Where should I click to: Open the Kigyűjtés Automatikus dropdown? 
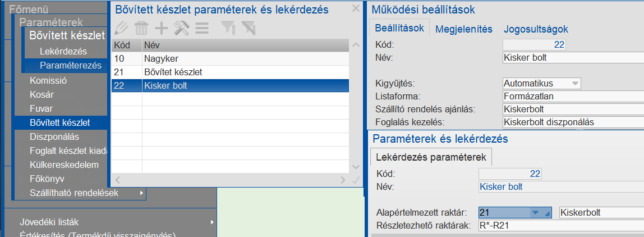click(574, 84)
